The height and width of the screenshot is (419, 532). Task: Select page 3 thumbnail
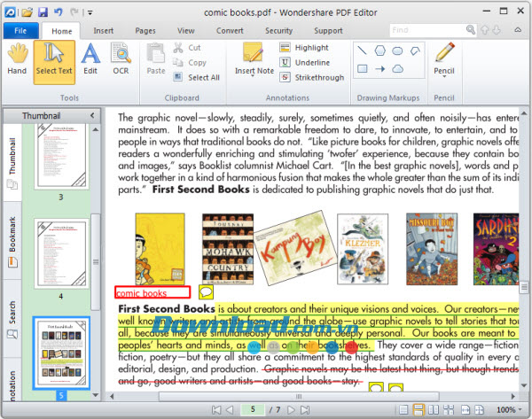tap(61, 155)
